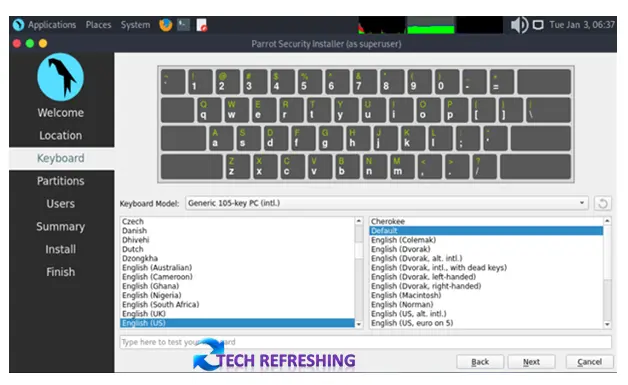Go to the Welcome step
The height and width of the screenshot is (385, 628).
click(61, 113)
